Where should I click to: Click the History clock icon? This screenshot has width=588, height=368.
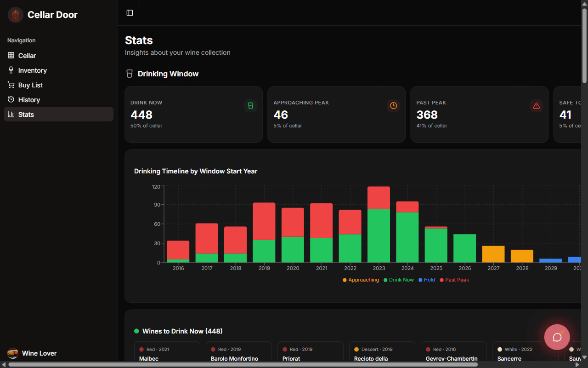[11, 100]
